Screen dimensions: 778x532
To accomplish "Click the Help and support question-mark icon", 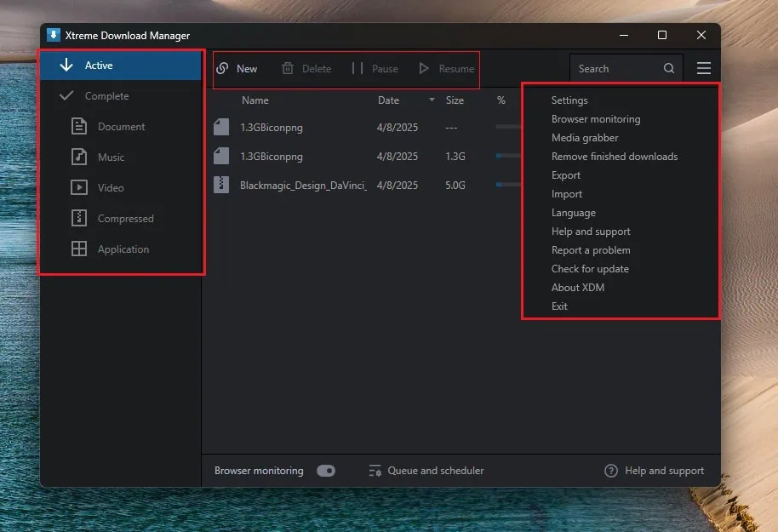I will click(x=611, y=471).
